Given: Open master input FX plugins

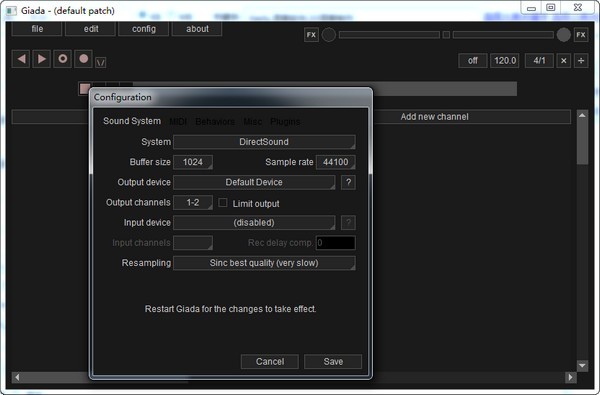Looking at the screenshot, I should pos(311,35).
